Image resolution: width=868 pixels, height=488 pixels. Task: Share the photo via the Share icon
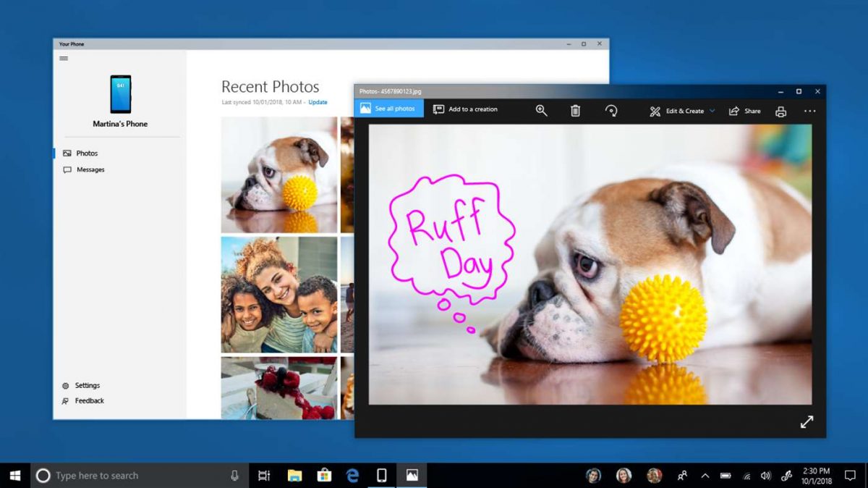point(744,110)
